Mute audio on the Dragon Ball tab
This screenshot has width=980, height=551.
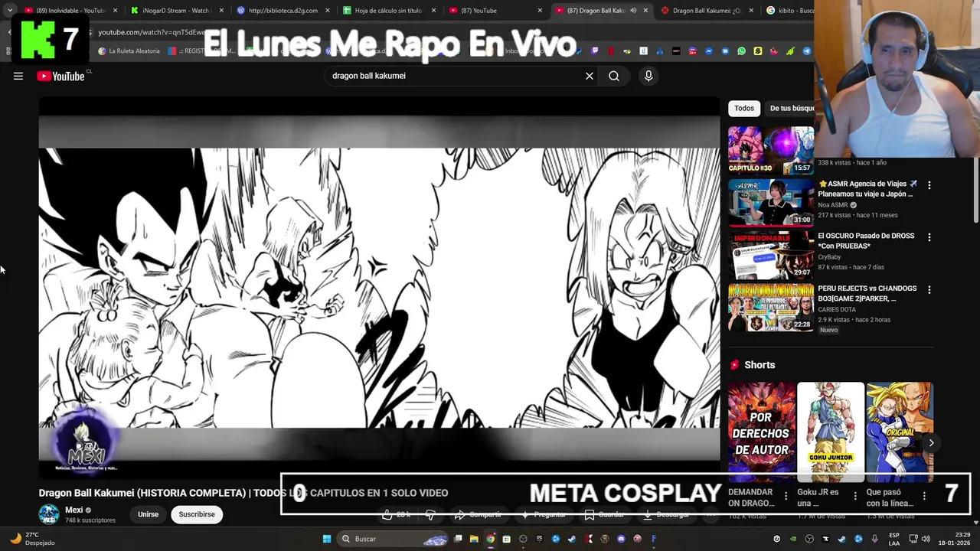pos(633,10)
